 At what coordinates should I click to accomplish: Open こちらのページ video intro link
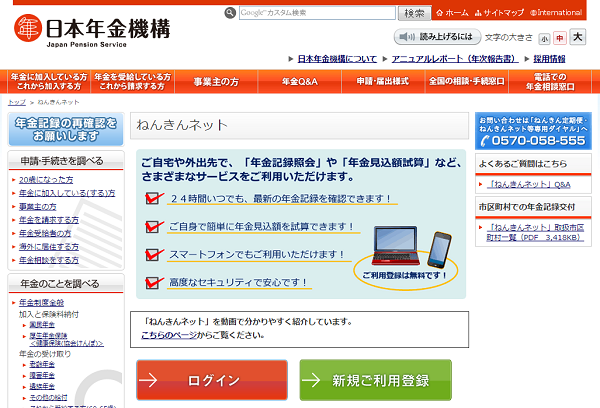(169, 335)
